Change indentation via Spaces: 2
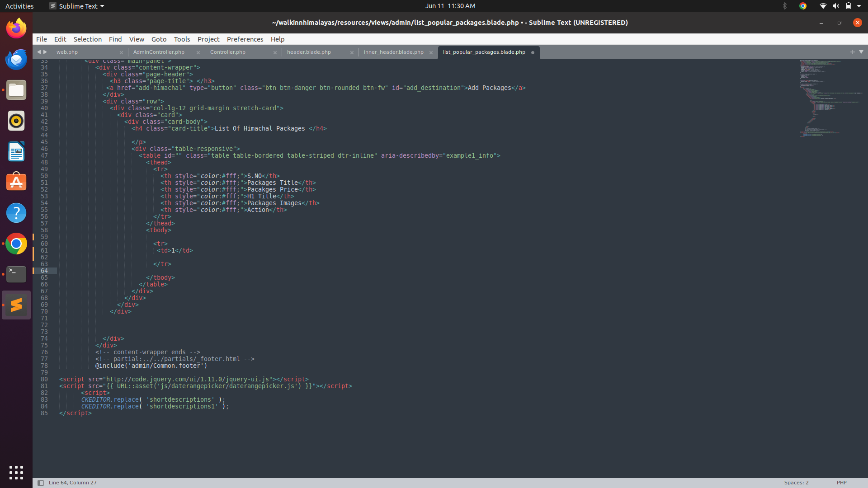This screenshot has height=488, width=868. tap(796, 483)
